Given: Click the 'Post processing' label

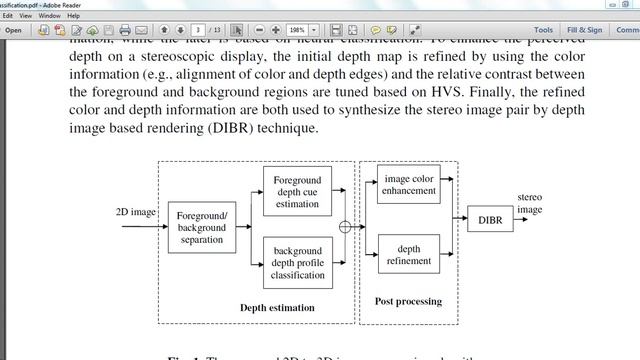Looking at the screenshot, I should [408, 301].
